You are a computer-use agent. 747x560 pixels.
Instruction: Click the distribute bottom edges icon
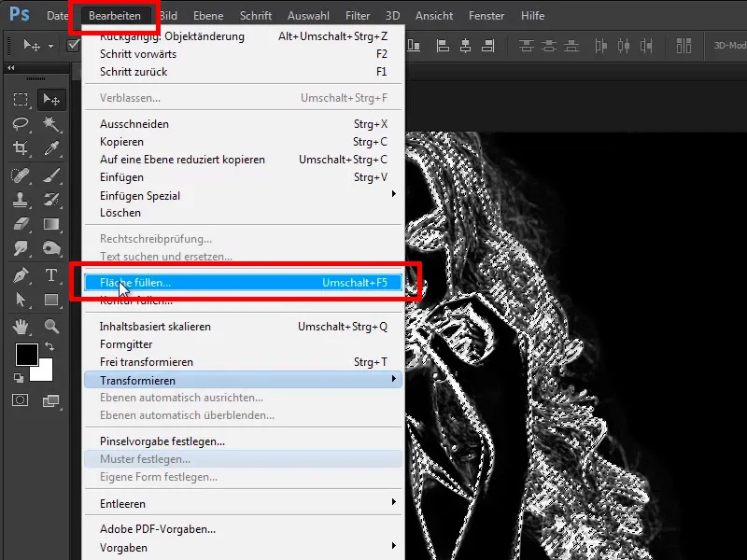tap(571, 46)
